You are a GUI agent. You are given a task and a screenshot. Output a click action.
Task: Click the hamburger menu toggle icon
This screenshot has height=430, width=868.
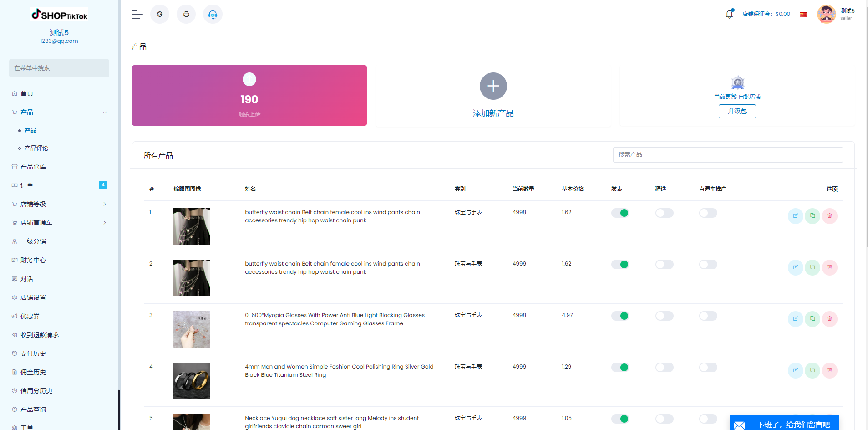coord(137,15)
